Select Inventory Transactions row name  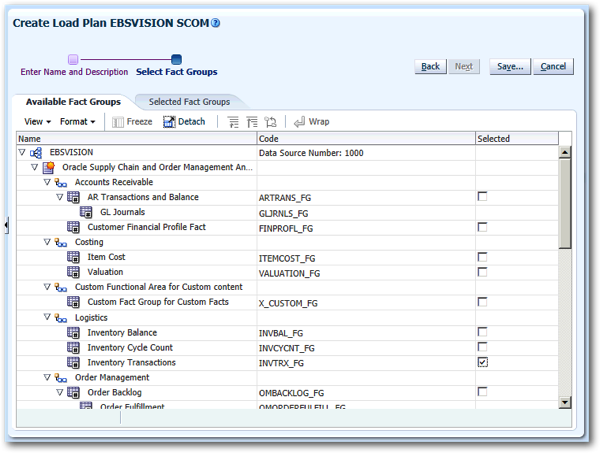pyautogui.click(x=132, y=362)
